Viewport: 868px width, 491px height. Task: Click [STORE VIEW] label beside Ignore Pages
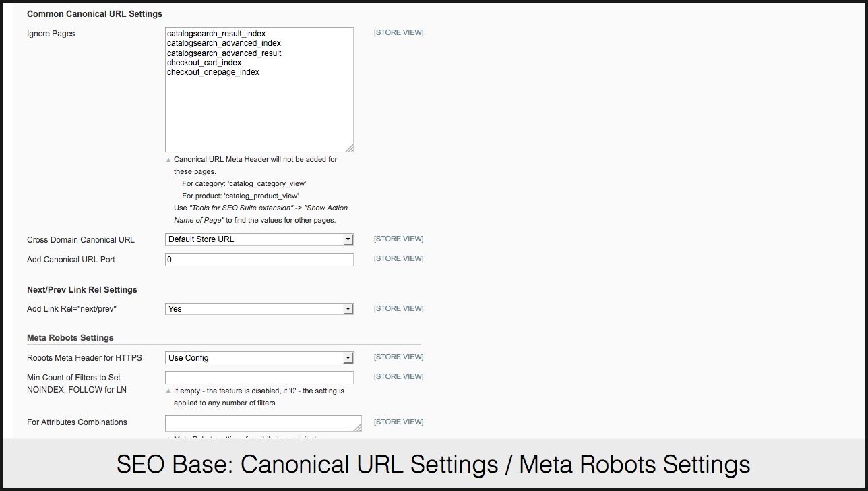pos(398,32)
